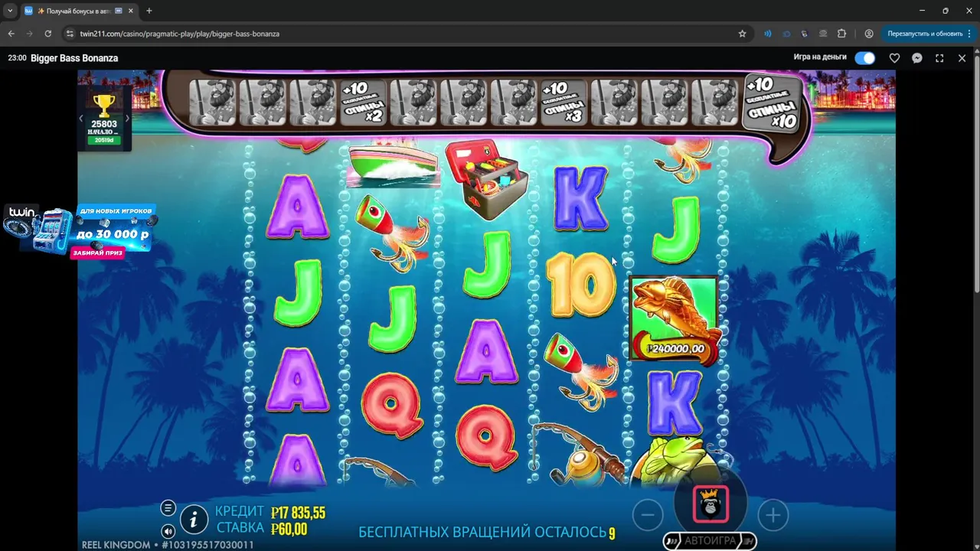Open the blue sound-wave extension icon
Screen dimensions: 980x551
pyautogui.click(x=767, y=34)
